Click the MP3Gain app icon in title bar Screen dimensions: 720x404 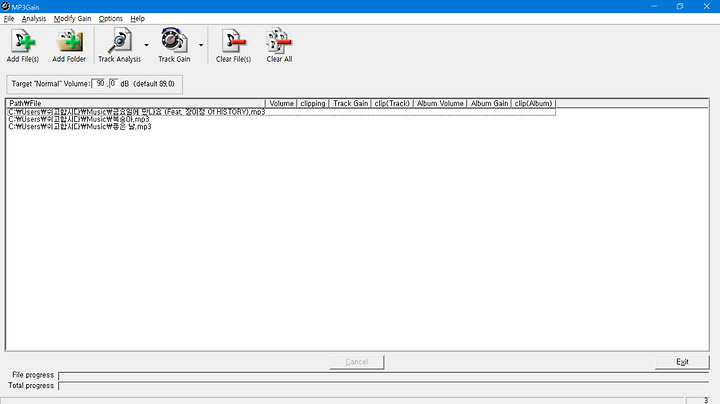(x=6, y=6)
